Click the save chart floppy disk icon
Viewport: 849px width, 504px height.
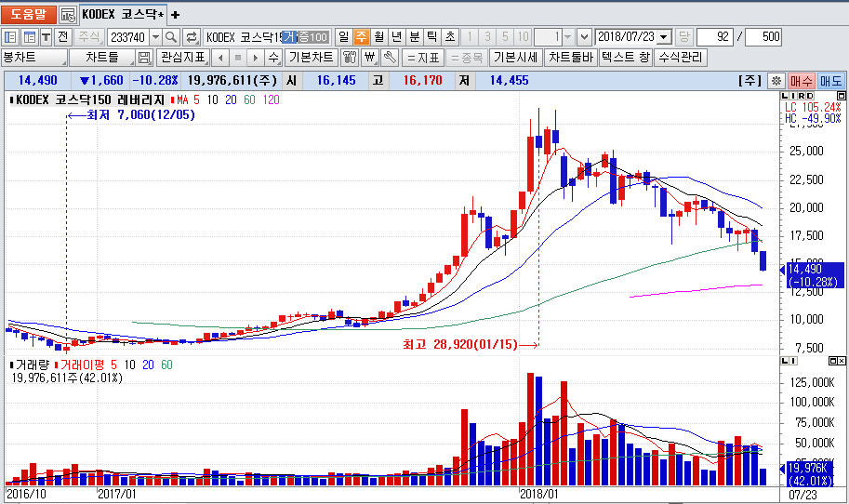[144, 58]
